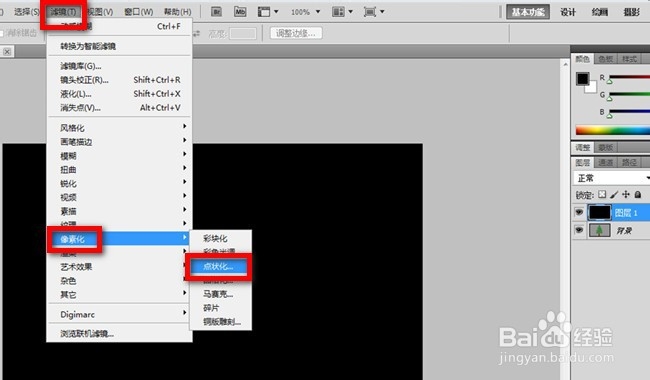Switch to 基本功能 workspace
The width and height of the screenshot is (650, 380).
(x=528, y=12)
